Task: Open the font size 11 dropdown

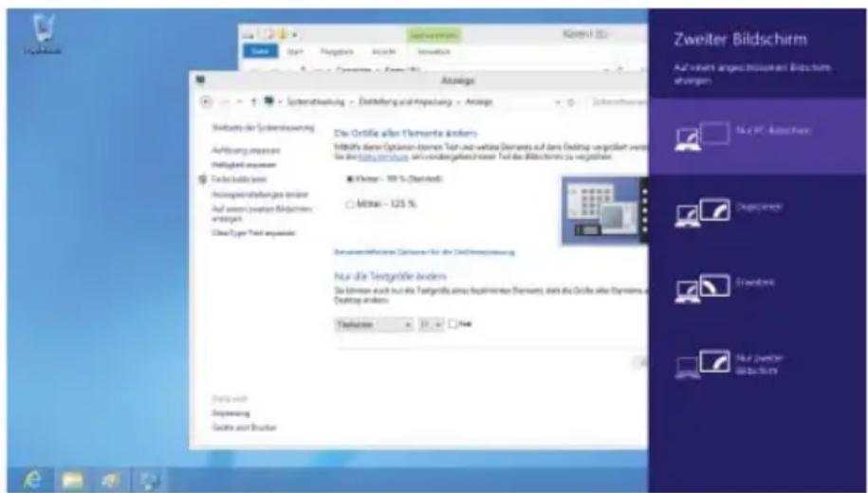Action: point(431,325)
